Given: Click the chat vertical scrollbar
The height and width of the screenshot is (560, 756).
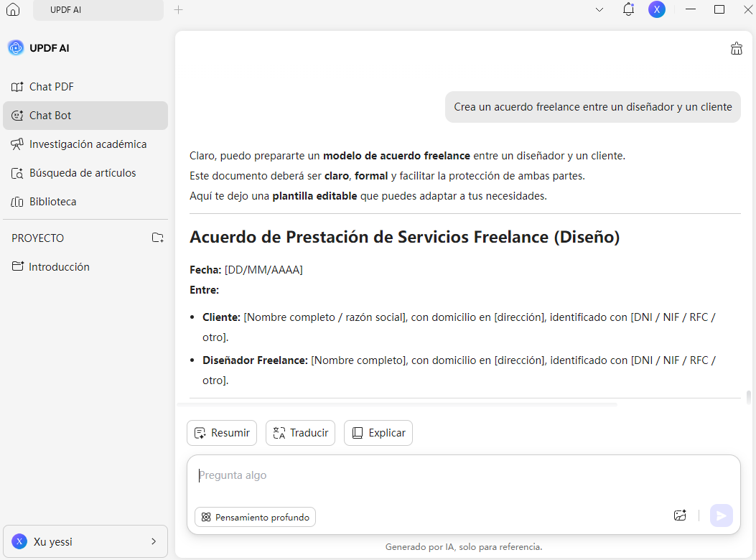Looking at the screenshot, I should (748, 397).
